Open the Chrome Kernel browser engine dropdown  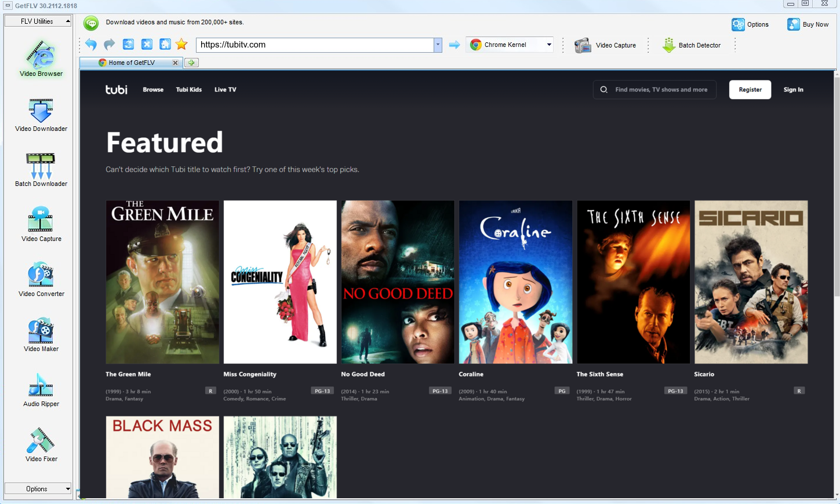pyautogui.click(x=549, y=45)
